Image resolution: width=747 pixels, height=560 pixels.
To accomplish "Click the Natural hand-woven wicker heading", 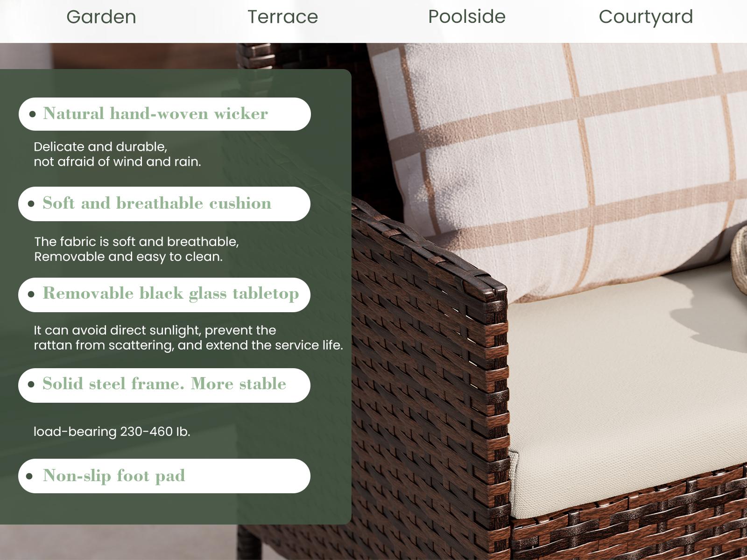I will coord(155,113).
